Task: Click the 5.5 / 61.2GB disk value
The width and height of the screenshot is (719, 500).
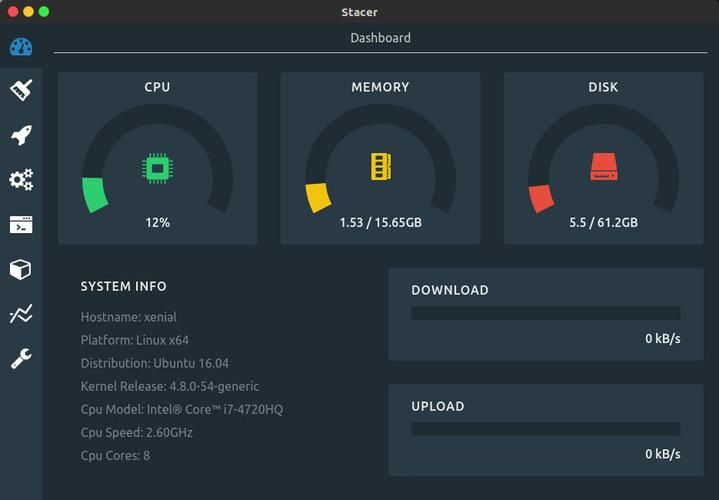Action: tap(603, 223)
